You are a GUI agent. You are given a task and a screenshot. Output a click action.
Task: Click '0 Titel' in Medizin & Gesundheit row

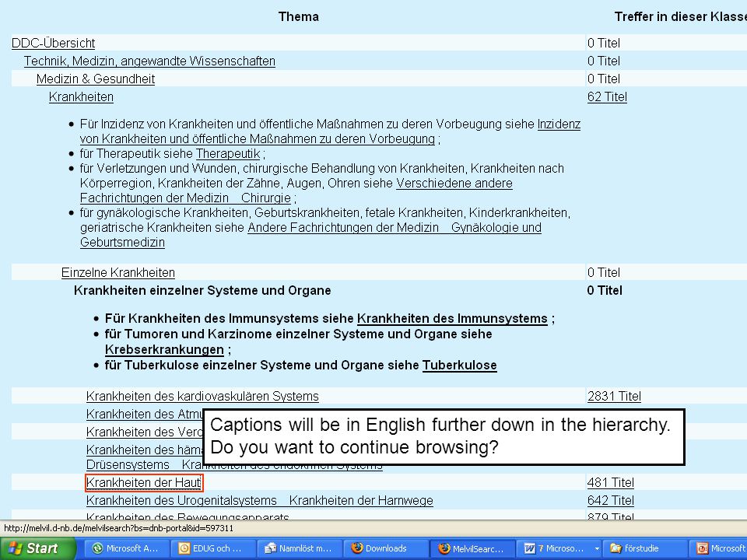click(604, 79)
